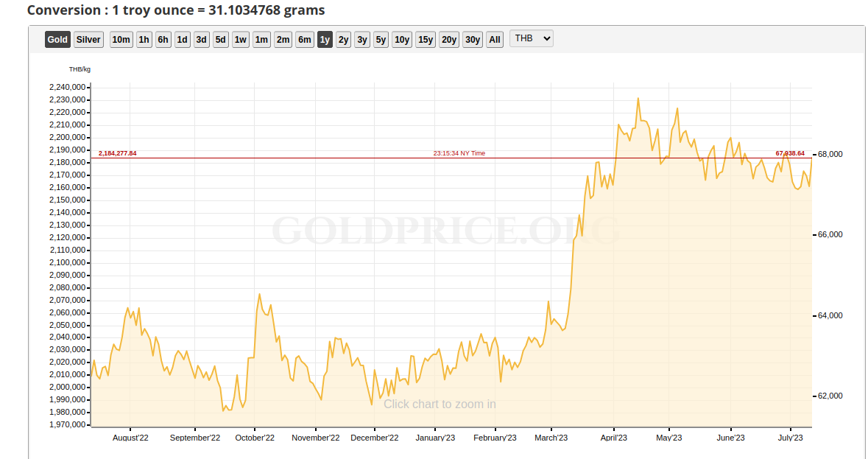This screenshot has height=459, width=868.
Task: Choose the 1h time range
Action: (x=144, y=40)
